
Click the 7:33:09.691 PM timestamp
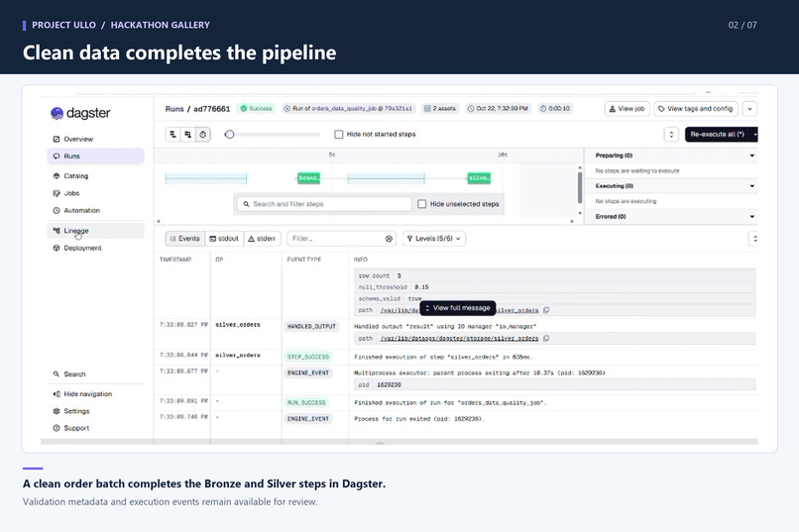pyautogui.click(x=183, y=401)
